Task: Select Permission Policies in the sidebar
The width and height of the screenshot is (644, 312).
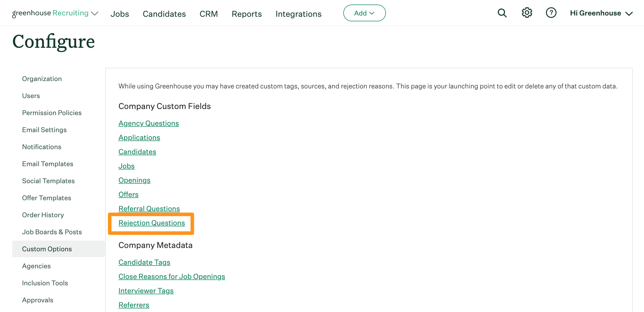Action: 52,113
